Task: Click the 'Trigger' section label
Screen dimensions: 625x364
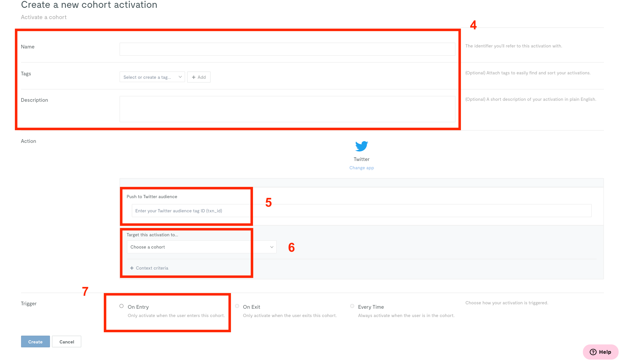Action: pyautogui.click(x=29, y=304)
